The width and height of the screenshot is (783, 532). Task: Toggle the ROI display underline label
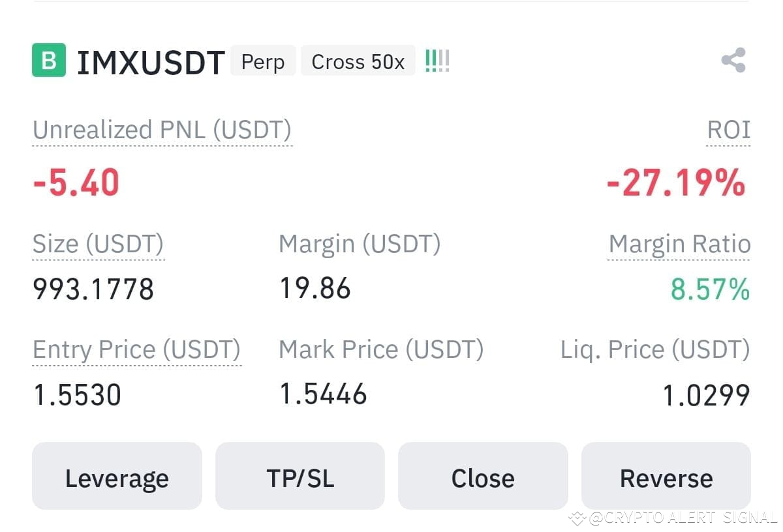[x=728, y=130]
